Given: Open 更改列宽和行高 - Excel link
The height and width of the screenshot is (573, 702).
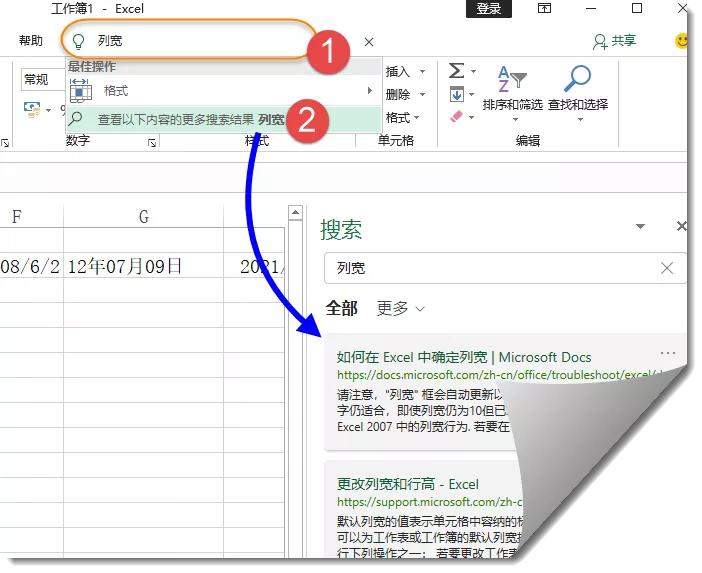Looking at the screenshot, I should (x=408, y=484).
